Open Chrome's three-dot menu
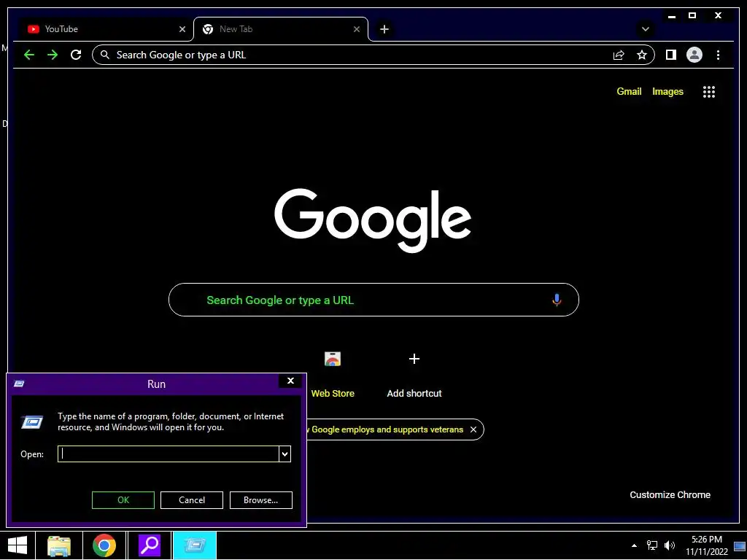The image size is (747, 560). [718, 55]
